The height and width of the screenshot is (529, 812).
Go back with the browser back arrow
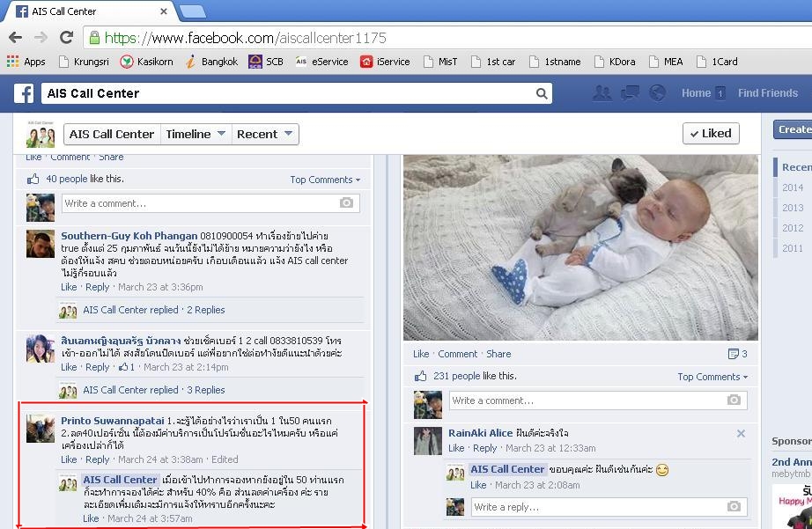[16, 37]
